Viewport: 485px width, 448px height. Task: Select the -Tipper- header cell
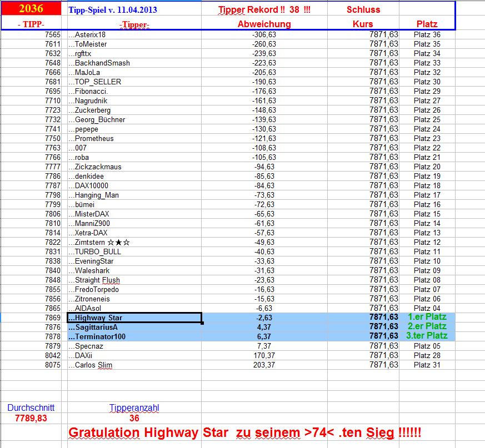click(x=134, y=25)
